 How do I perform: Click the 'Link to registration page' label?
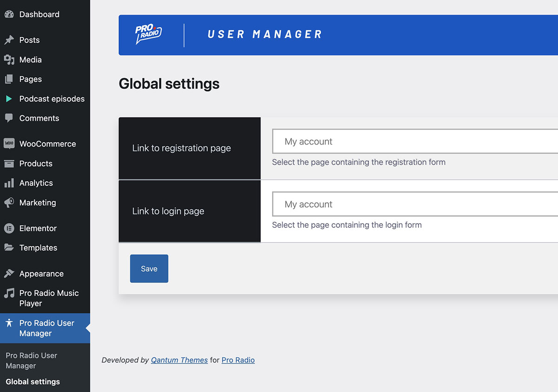tap(181, 148)
